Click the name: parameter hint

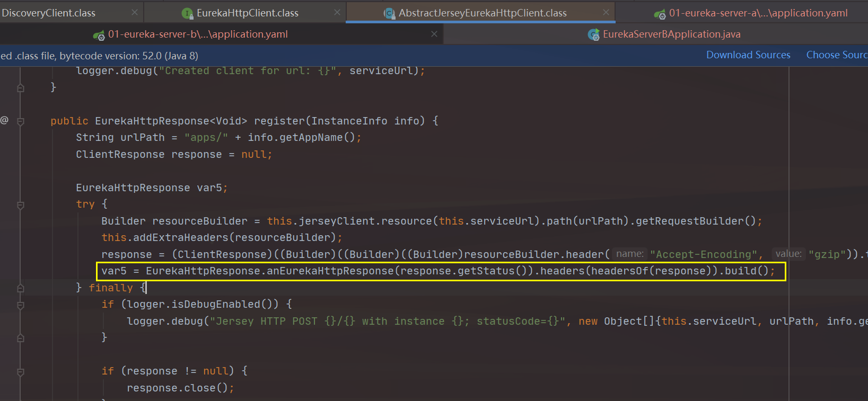[630, 254]
